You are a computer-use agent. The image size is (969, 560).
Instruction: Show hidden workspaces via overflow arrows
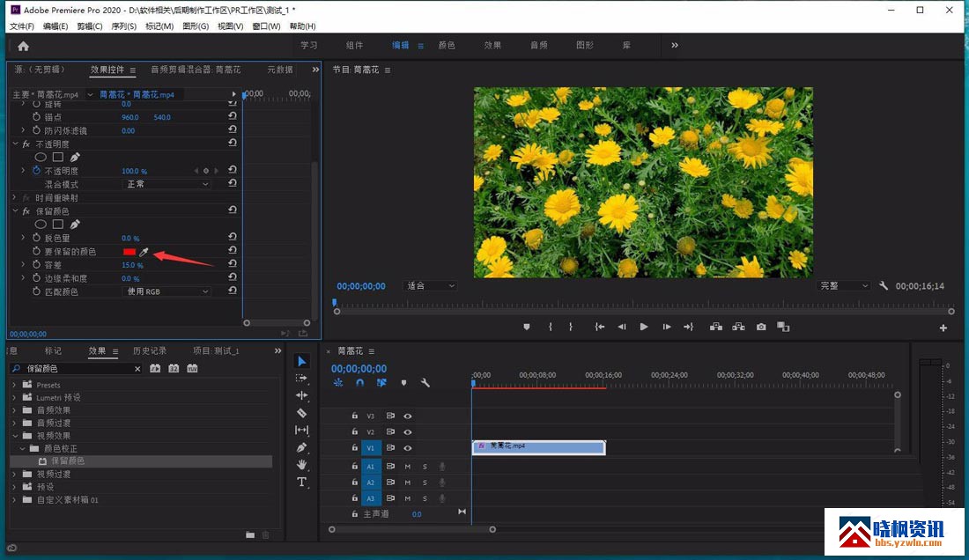(x=675, y=45)
